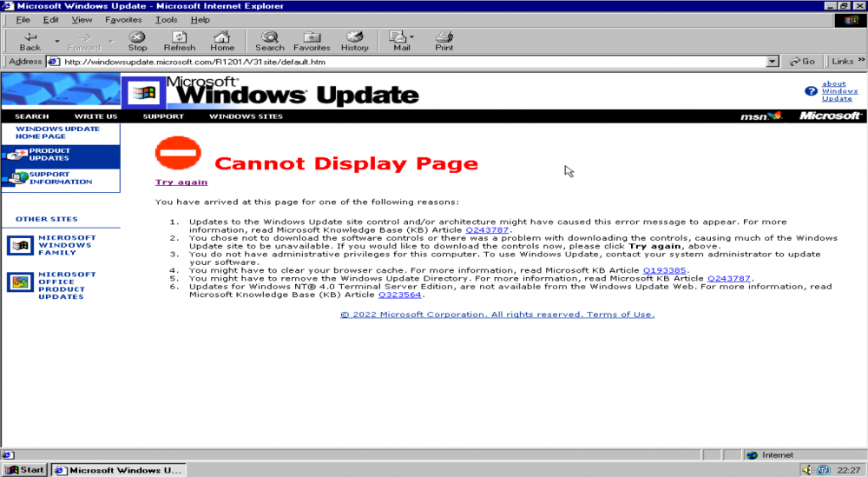
Task: Expand the Mail button dropdown
Action: tap(411, 37)
